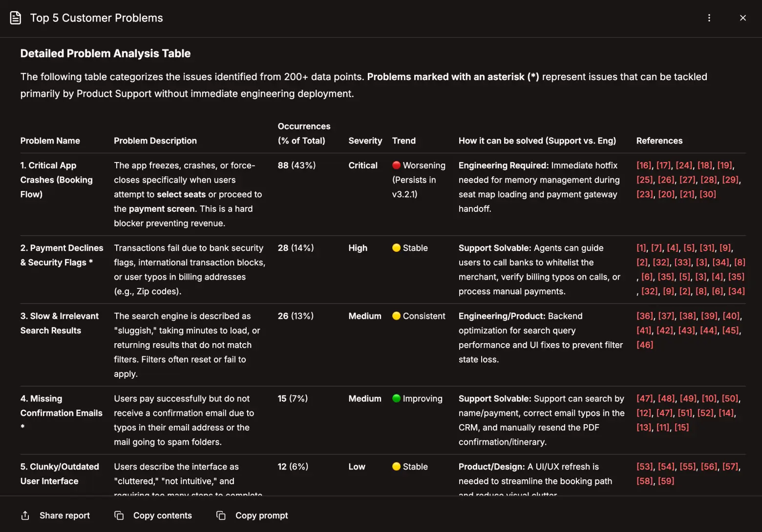
Task: Click the yellow Stable indicator for Payment Declines
Action: click(x=397, y=248)
